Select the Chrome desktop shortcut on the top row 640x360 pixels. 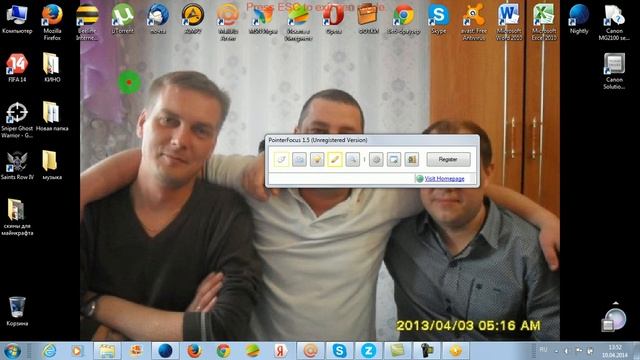404,19
